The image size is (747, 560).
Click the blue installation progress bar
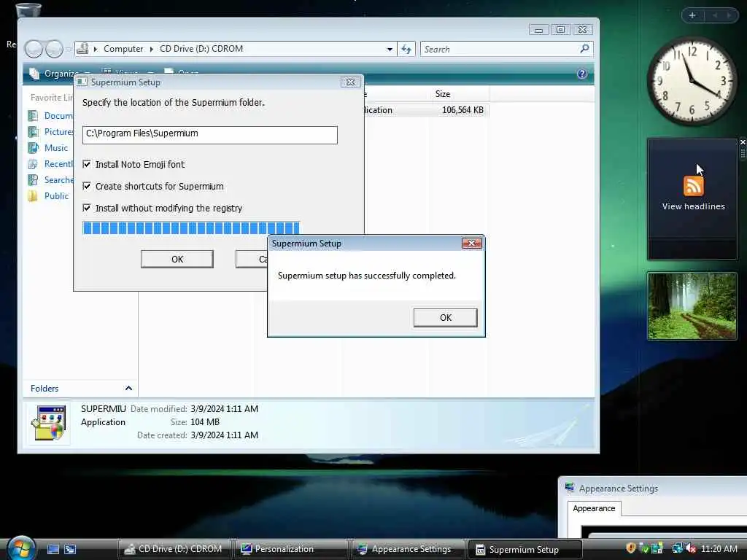tap(190, 228)
